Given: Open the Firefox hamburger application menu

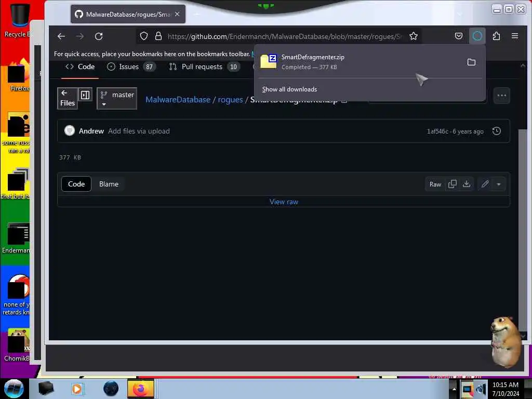Looking at the screenshot, I should click(x=515, y=36).
